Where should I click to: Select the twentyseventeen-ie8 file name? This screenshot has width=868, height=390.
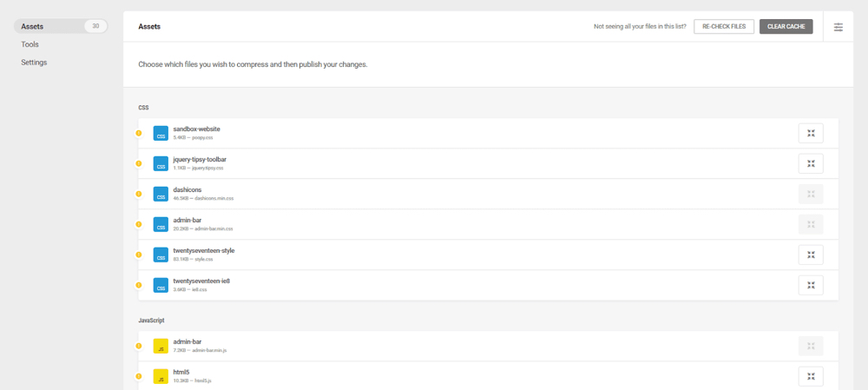click(201, 281)
